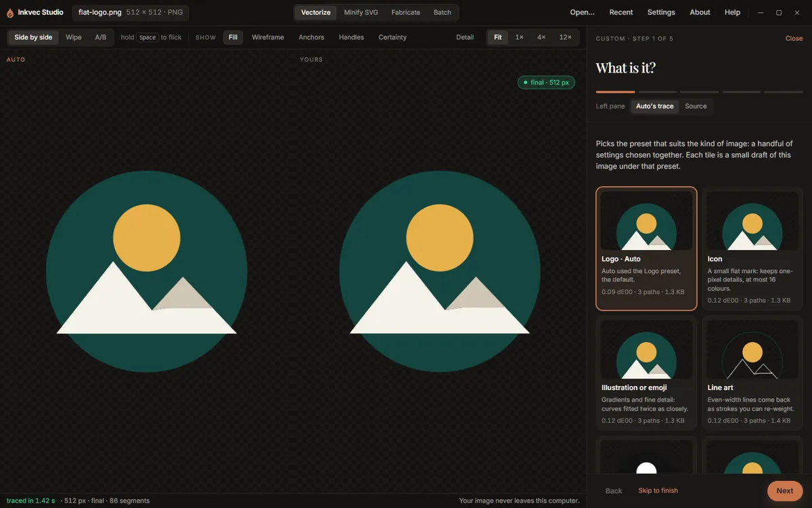This screenshot has width=812, height=508.
Task: Switch to the Batch tab
Action: pyautogui.click(x=442, y=12)
